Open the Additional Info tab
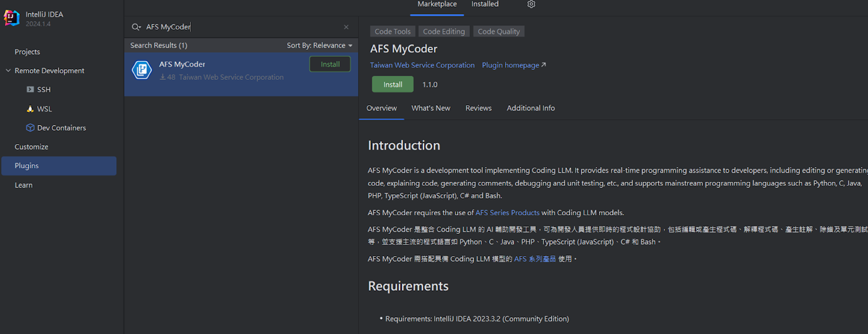The image size is (868, 334). pos(531,108)
